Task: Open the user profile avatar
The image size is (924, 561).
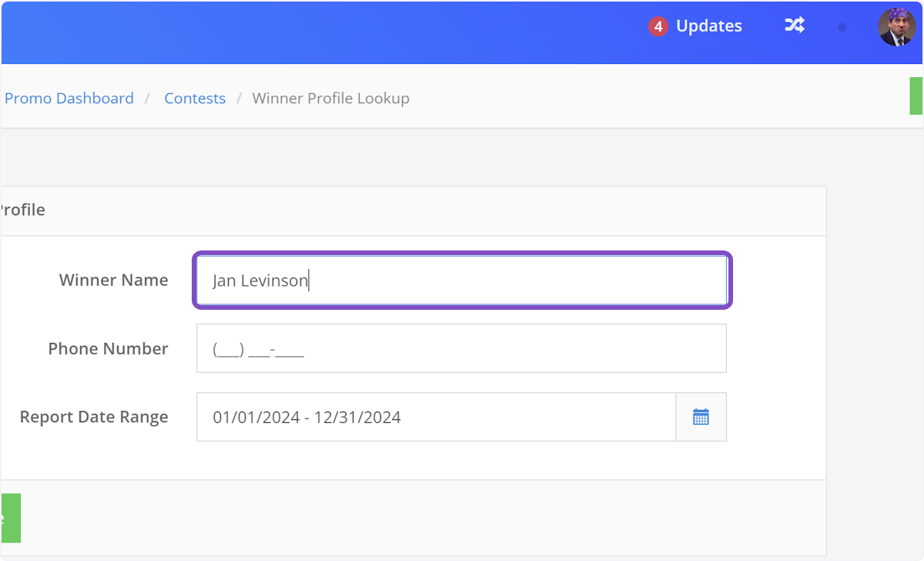Action: tap(896, 27)
